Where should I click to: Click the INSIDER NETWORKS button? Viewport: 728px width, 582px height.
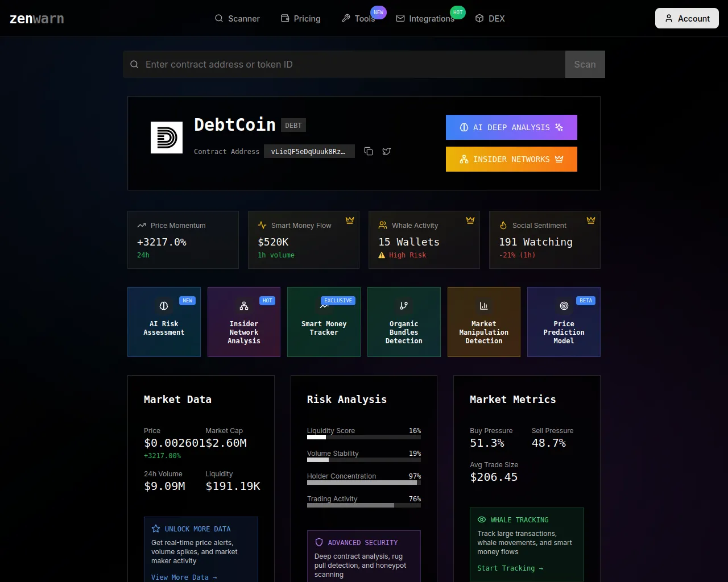click(x=511, y=159)
